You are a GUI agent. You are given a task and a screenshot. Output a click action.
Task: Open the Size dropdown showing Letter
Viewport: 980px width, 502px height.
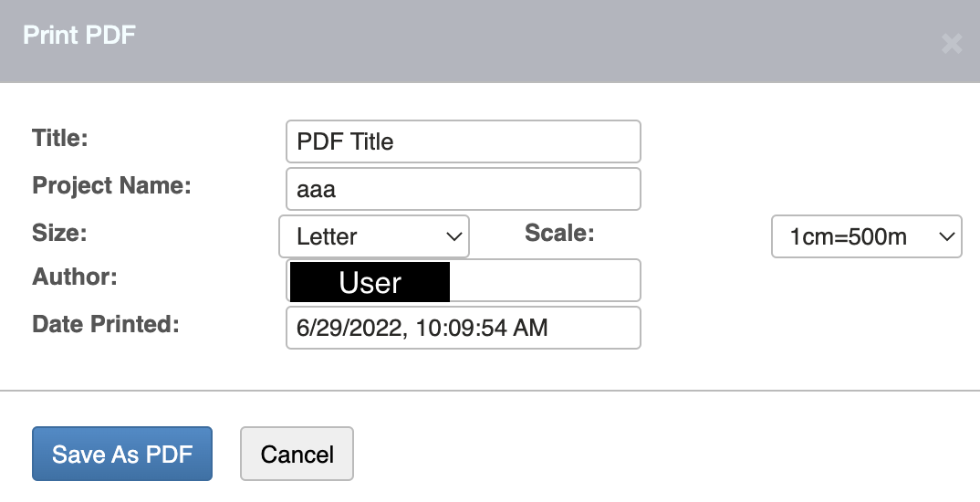point(373,236)
